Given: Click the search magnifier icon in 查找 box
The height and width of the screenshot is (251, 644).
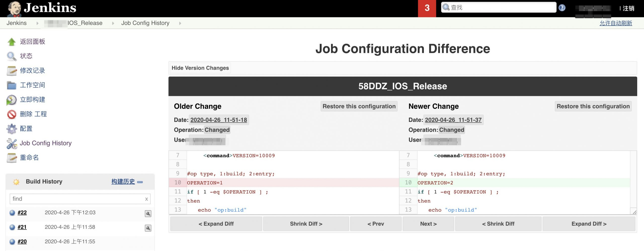Looking at the screenshot, I should point(446,7).
